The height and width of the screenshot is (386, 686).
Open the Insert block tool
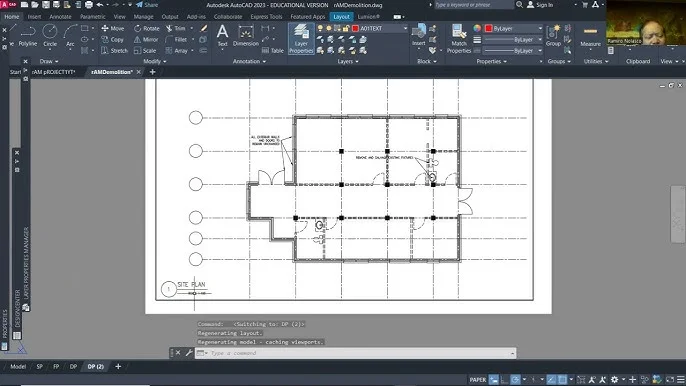(x=419, y=34)
